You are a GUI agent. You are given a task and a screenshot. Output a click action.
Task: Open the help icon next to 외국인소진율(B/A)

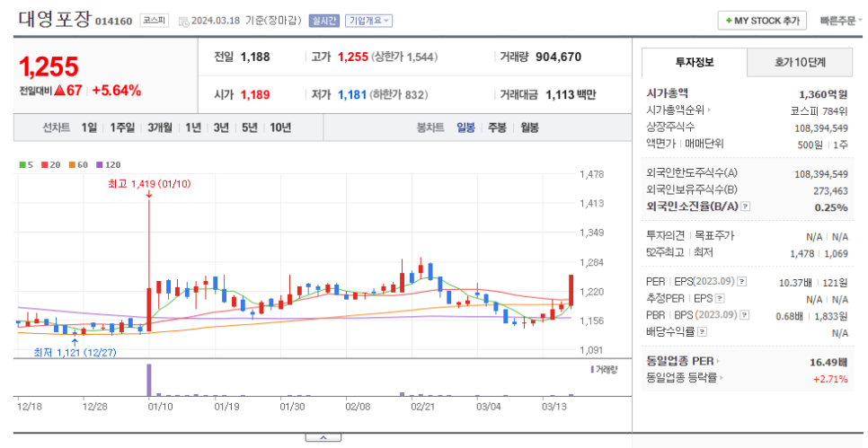[745, 206]
